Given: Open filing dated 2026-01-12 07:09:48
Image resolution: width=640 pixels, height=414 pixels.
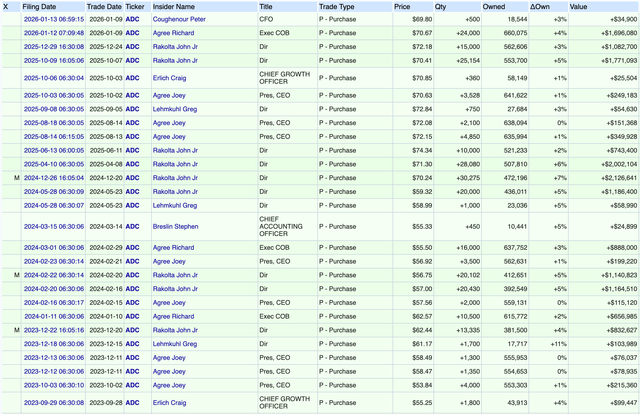Looking at the screenshot, I should click(x=54, y=33).
